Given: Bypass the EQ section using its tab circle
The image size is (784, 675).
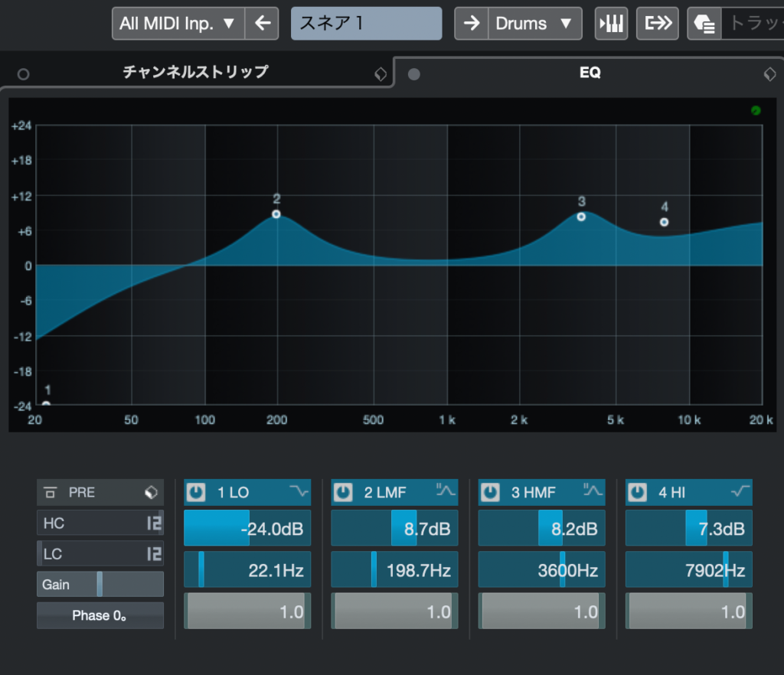Looking at the screenshot, I should [x=414, y=74].
